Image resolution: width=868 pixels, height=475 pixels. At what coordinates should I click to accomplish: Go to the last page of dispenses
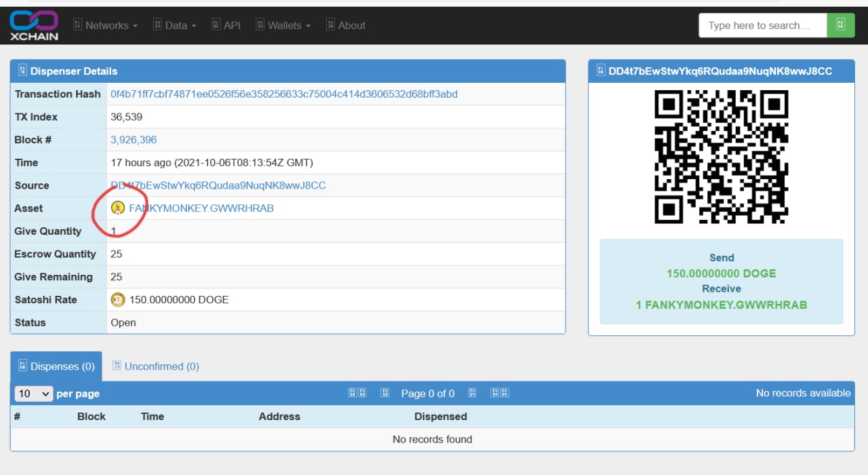coord(500,393)
